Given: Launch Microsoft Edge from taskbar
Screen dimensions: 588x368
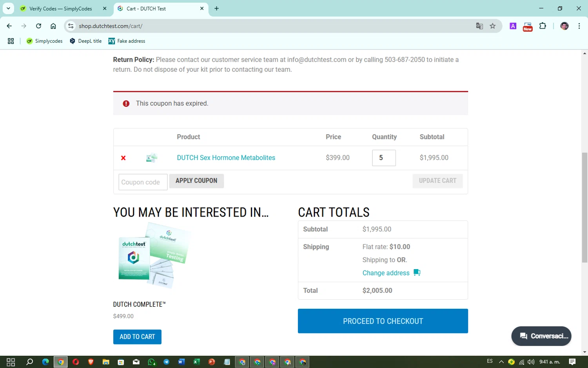Looking at the screenshot, I should click(x=45, y=362).
